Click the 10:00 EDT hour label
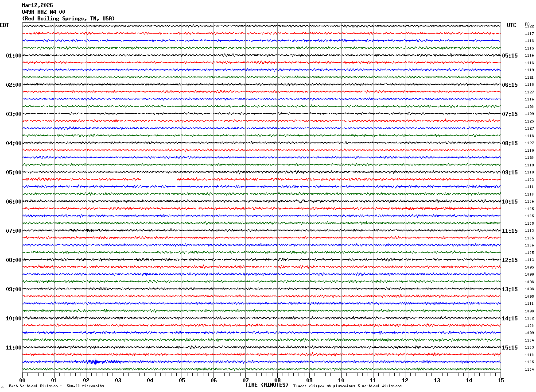This screenshot has width=536, height=392. tap(14, 319)
